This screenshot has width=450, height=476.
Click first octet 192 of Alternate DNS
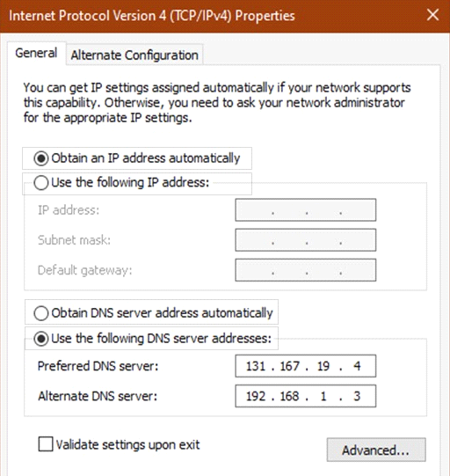click(x=256, y=396)
